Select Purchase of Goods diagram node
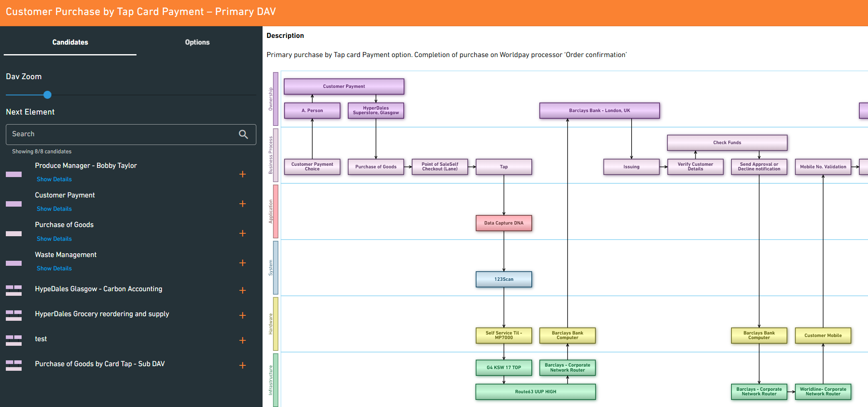This screenshot has width=868, height=407. pyautogui.click(x=376, y=167)
